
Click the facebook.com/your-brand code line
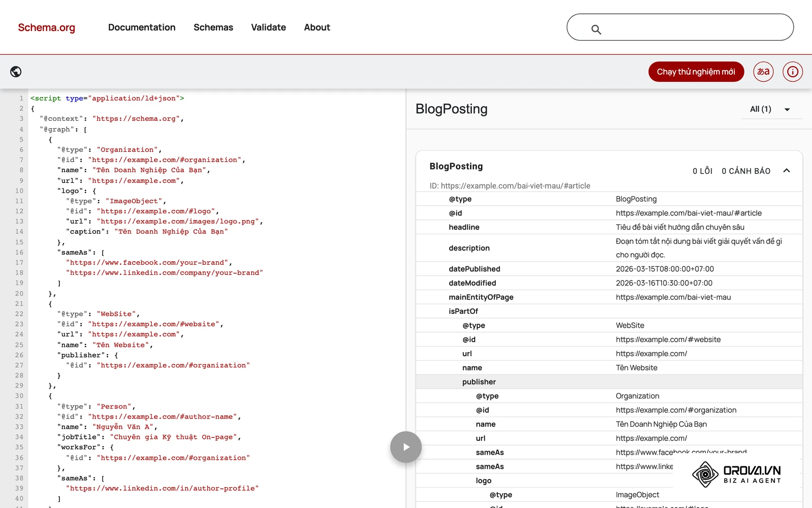(x=149, y=263)
